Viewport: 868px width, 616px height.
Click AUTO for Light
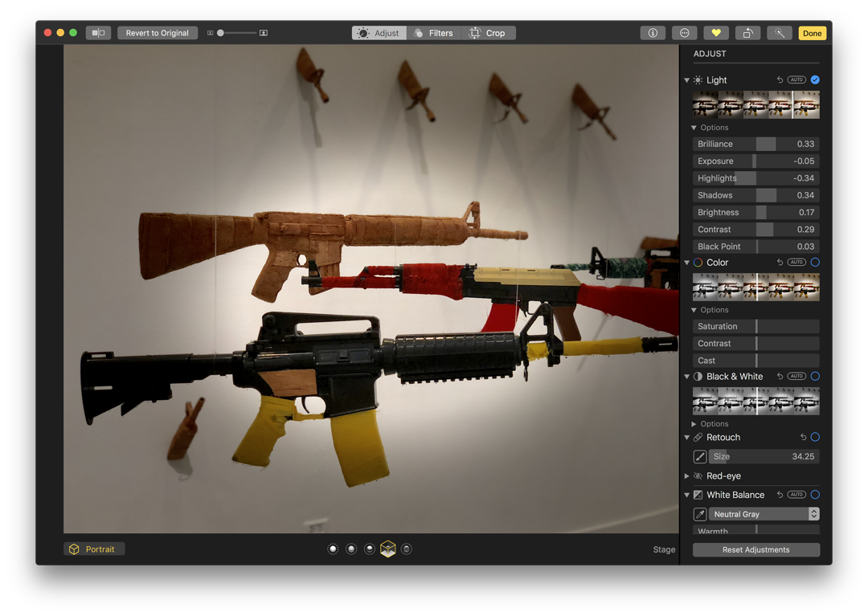796,80
